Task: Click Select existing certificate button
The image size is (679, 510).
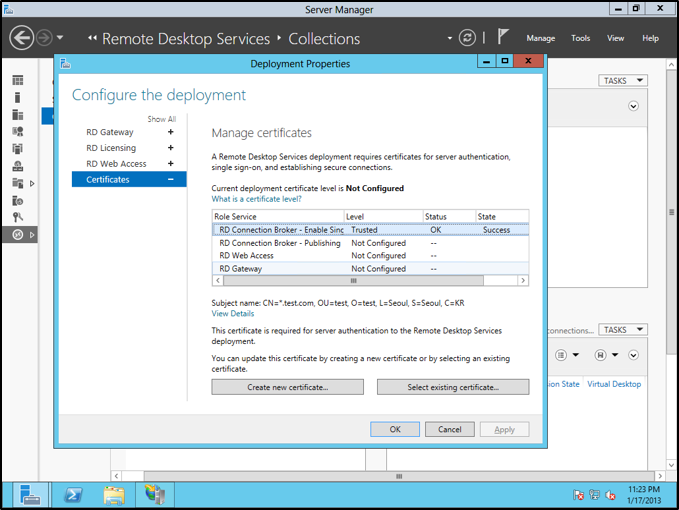Action: click(453, 387)
